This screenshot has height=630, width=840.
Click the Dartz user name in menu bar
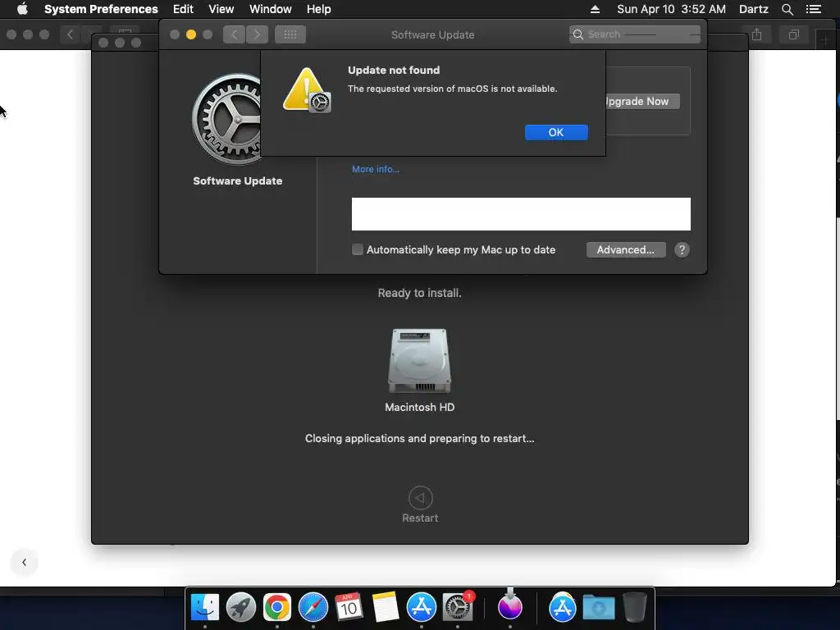click(x=753, y=9)
